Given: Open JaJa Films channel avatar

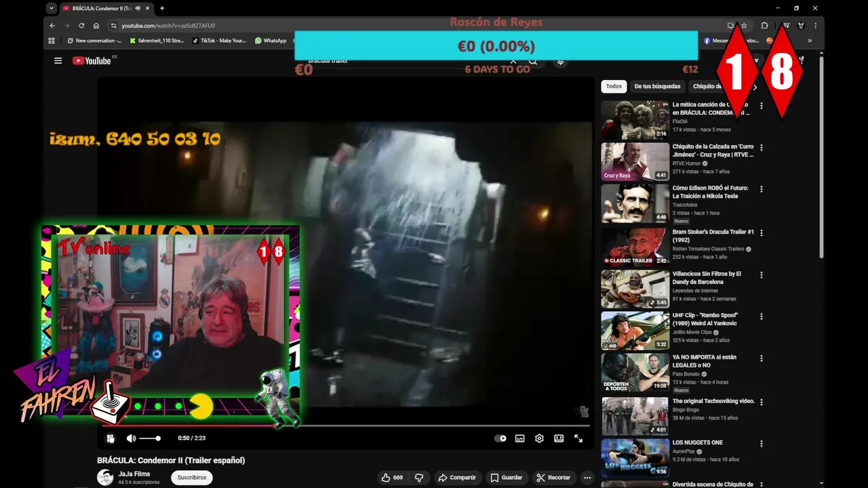Looking at the screenshot, I should coord(105,478).
